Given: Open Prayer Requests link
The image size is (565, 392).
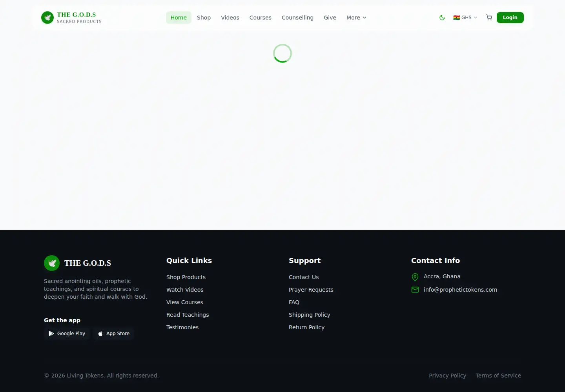Looking at the screenshot, I should click(311, 290).
